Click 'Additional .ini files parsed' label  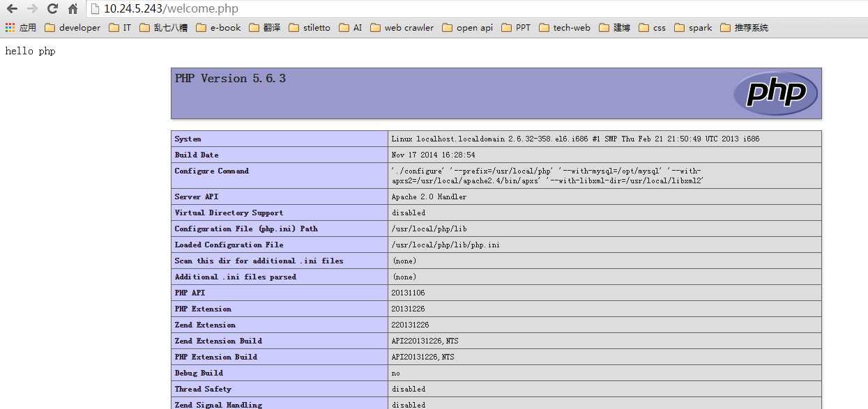(x=235, y=277)
